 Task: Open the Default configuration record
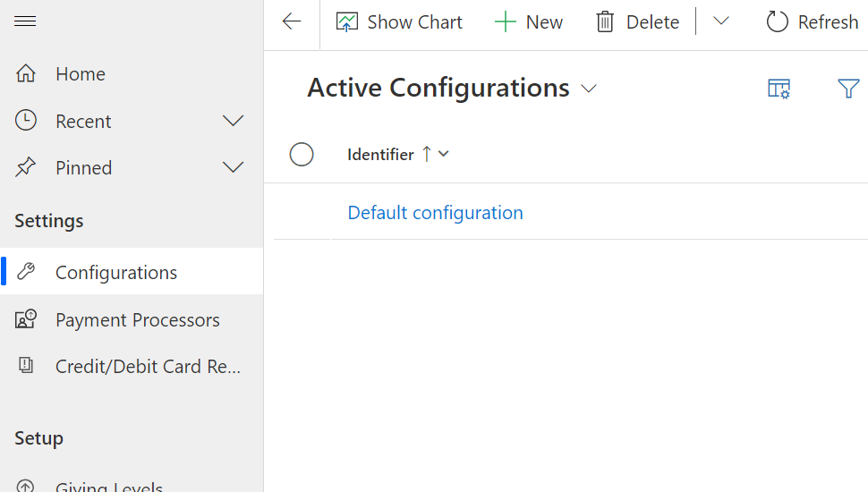click(x=435, y=213)
